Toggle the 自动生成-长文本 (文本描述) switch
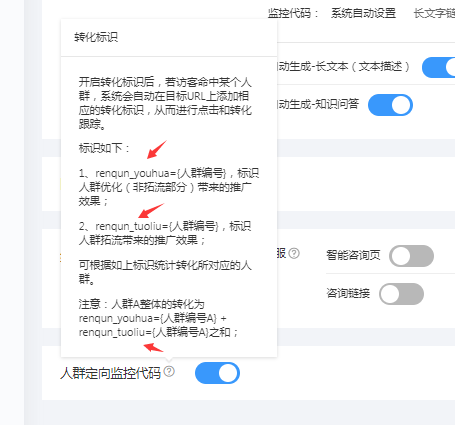Screen dimensions: 455x425 pos(439,67)
